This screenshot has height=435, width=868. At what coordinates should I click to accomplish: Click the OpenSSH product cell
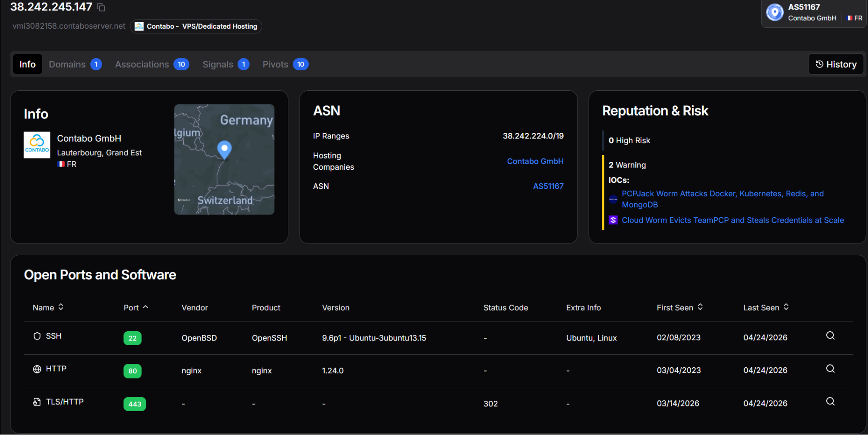(x=269, y=338)
